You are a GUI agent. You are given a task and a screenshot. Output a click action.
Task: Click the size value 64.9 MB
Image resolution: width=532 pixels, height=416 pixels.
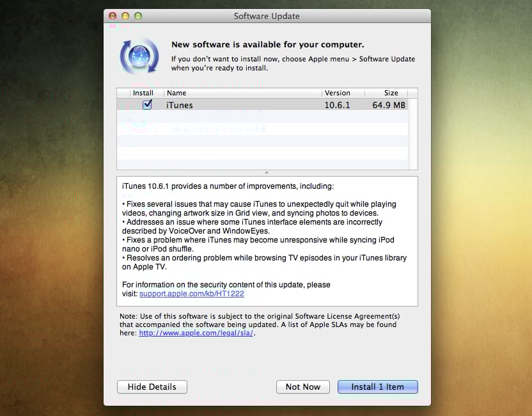click(x=389, y=105)
